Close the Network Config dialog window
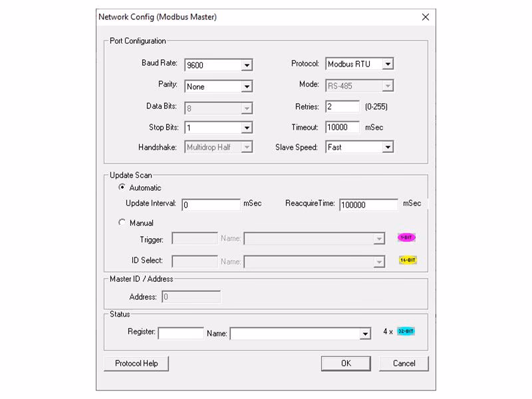The image size is (532, 399). (426, 17)
